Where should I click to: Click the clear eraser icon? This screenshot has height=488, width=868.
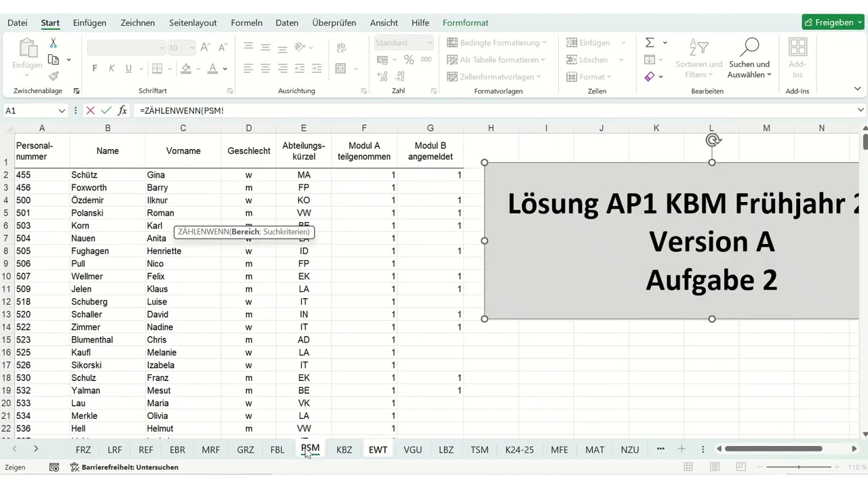click(650, 77)
